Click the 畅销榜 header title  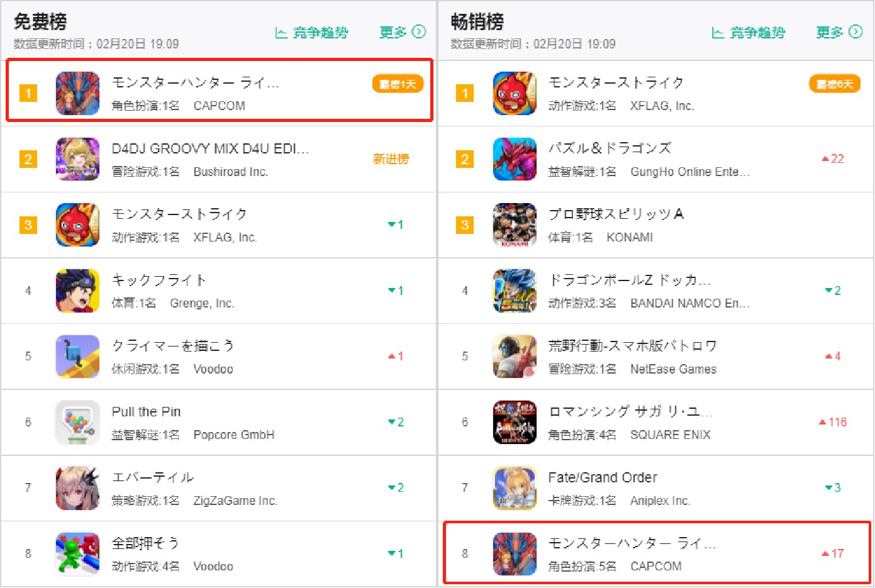pos(477,21)
